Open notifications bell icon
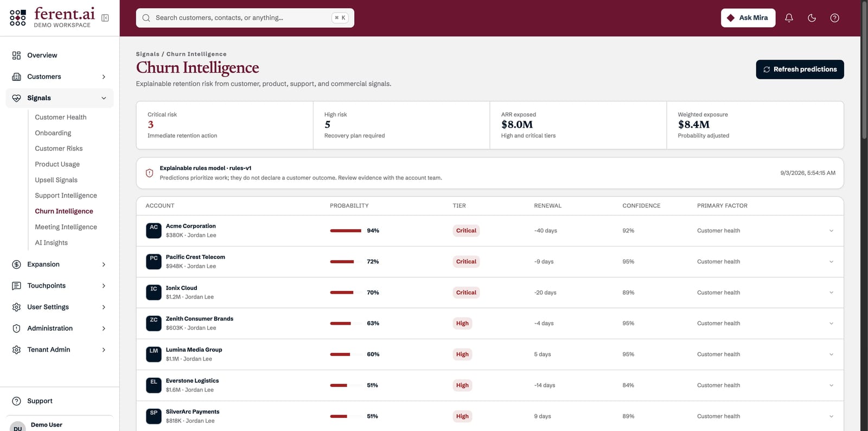Image resolution: width=868 pixels, height=431 pixels. [x=789, y=18]
